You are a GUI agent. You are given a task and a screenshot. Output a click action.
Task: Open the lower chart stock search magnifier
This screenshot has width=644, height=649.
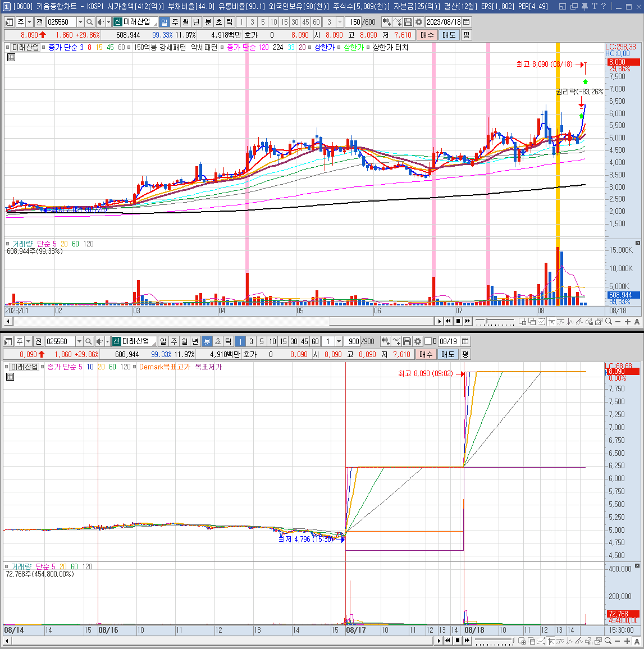click(x=88, y=341)
